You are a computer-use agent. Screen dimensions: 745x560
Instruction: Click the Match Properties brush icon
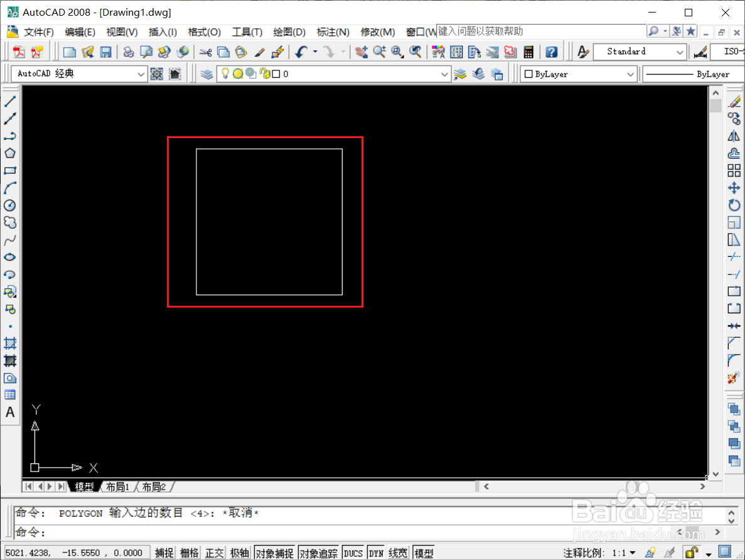(x=259, y=52)
